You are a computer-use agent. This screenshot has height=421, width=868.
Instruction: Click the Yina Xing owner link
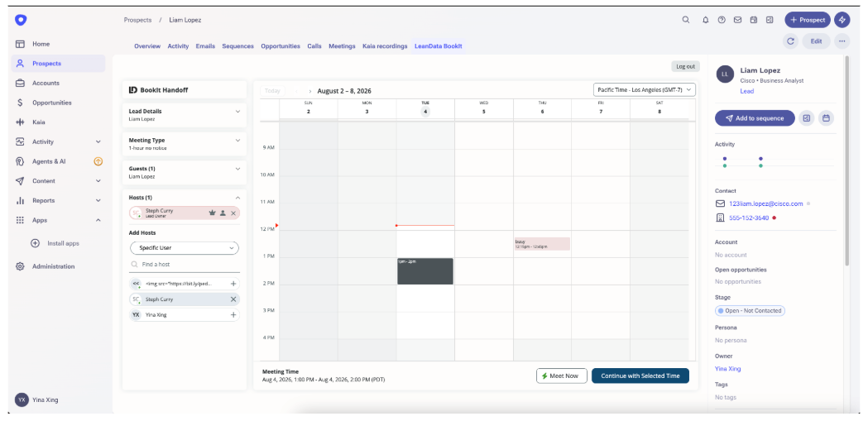point(728,368)
